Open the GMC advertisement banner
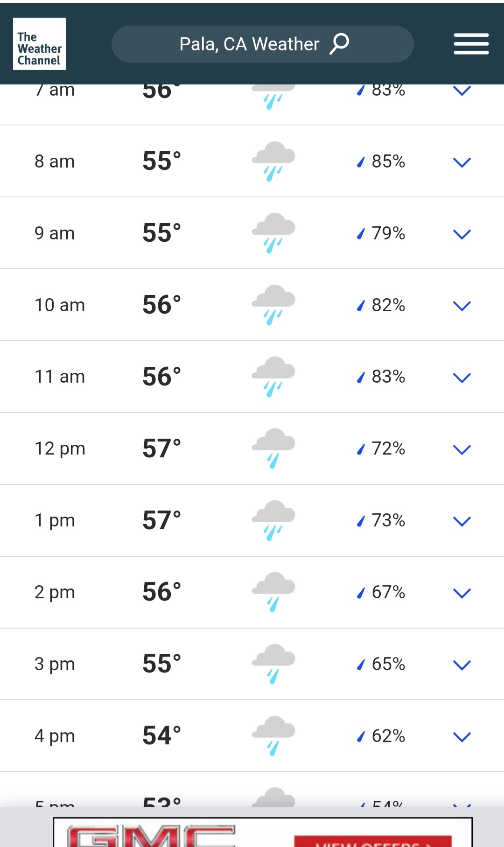This screenshot has height=847, width=504. pos(263,832)
